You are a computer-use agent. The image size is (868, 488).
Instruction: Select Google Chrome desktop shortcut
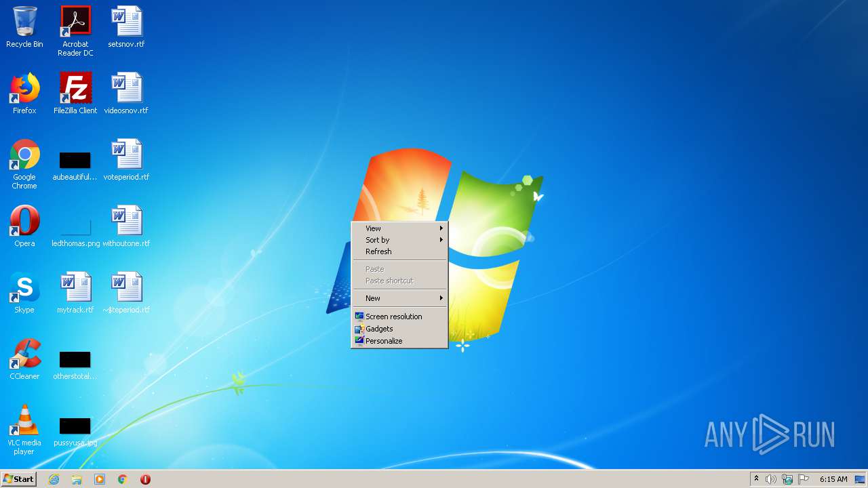click(24, 164)
